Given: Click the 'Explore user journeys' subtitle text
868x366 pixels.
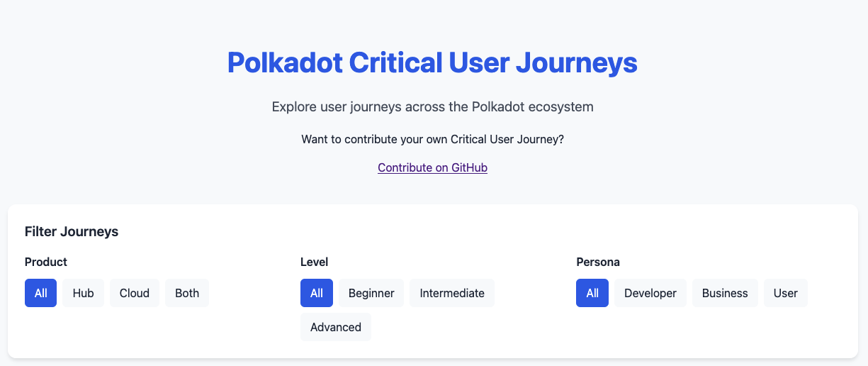Looking at the screenshot, I should 432,107.
